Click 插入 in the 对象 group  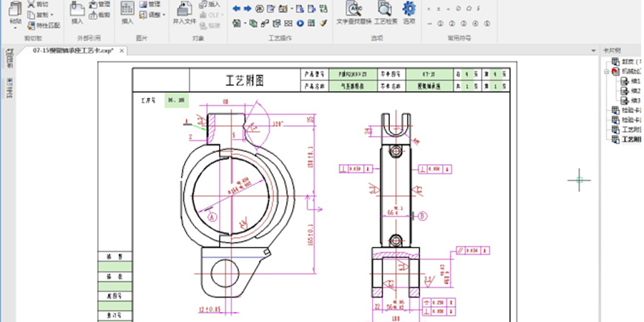click(x=210, y=4)
